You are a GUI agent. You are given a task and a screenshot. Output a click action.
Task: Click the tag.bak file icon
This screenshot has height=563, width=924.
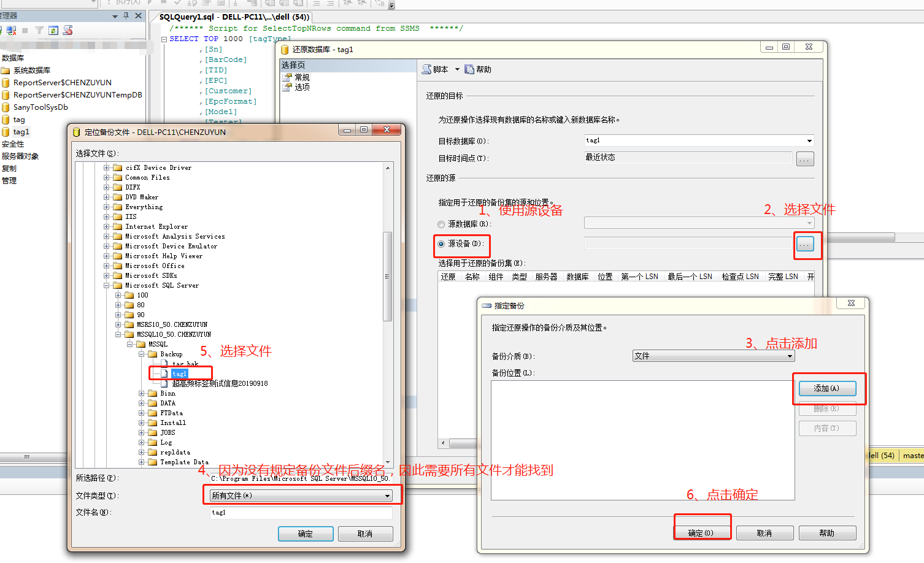[x=164, y=364]
